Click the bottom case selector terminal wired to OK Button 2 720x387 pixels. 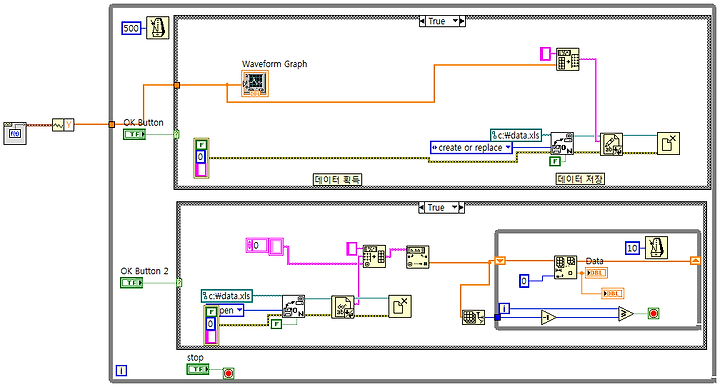tap(179, 283)
